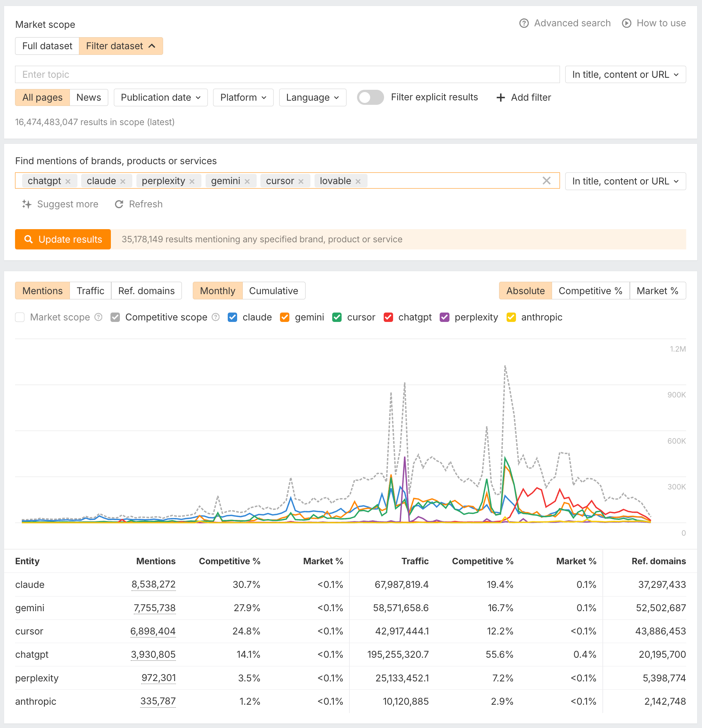The width and height of the screenshot is (702, 728).
Task: Switch to the Traffic tab
Action: click(91, 291)
